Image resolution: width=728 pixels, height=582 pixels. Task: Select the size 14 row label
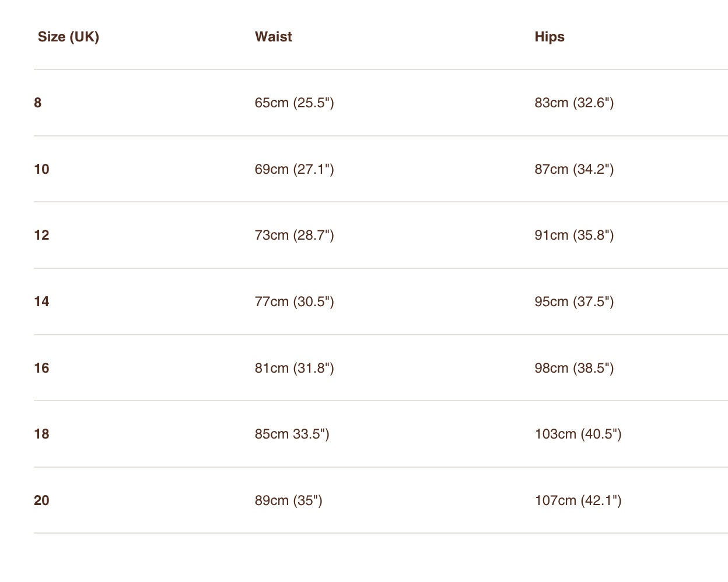41,301
